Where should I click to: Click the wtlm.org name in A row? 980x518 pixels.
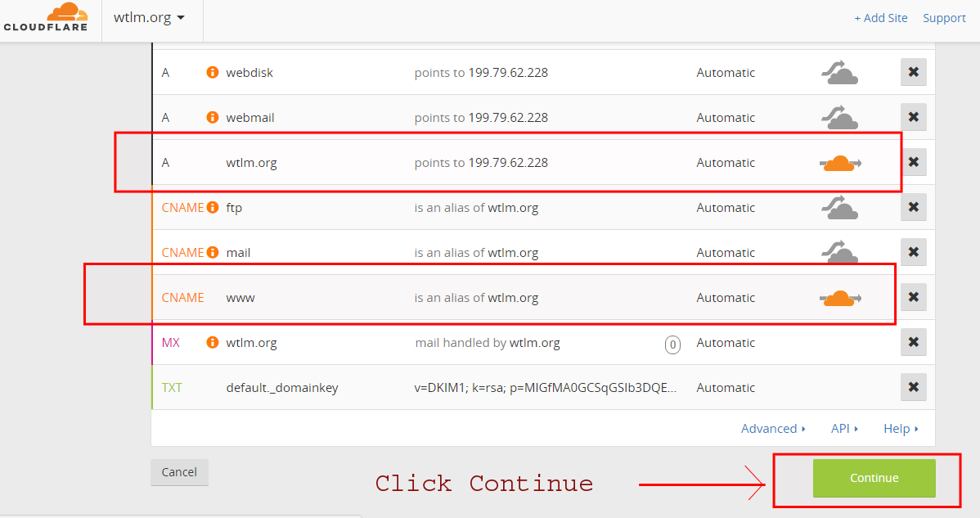251,163
